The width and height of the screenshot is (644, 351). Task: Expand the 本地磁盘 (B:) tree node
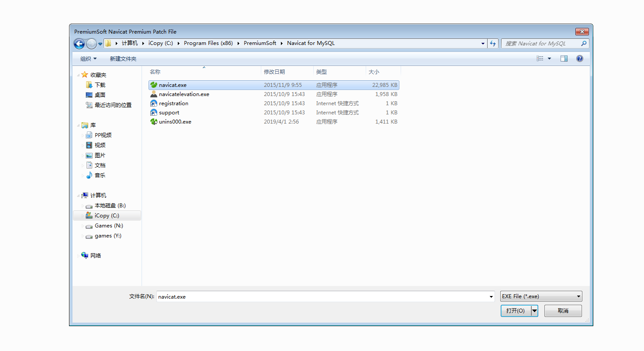(x=83, y=206)
